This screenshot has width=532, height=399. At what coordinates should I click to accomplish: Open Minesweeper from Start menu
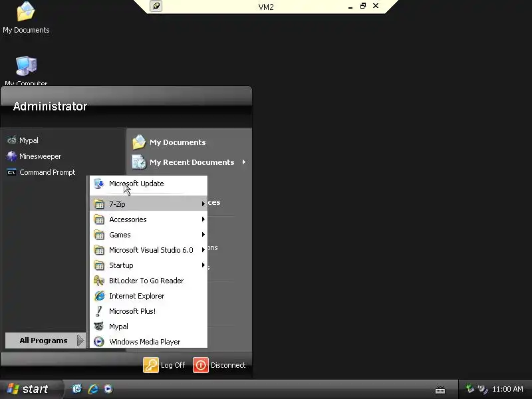tap(63, 156)
